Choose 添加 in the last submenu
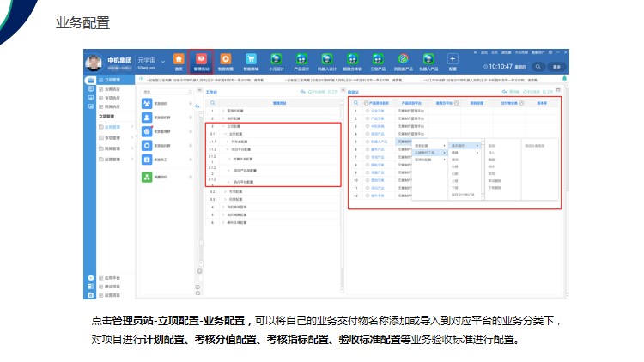The width and height of the screenshot is (644, 362). coord(491,146)
